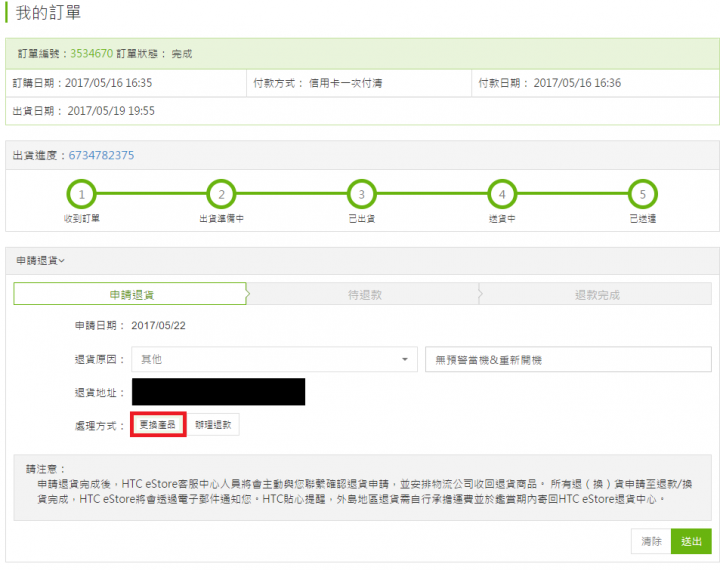Click step 2 circle 出貨準備中
Viewport: 720px width, 570px height.
[221, 194]
